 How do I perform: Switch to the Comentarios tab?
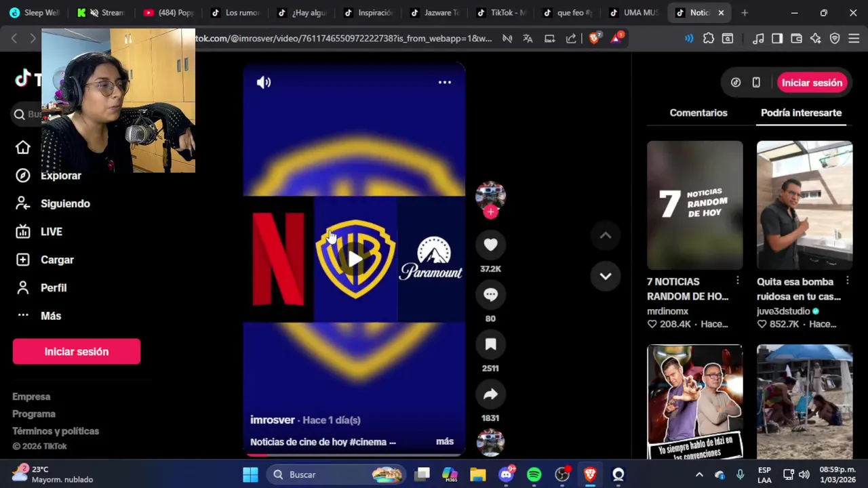[x=698, y=113]
